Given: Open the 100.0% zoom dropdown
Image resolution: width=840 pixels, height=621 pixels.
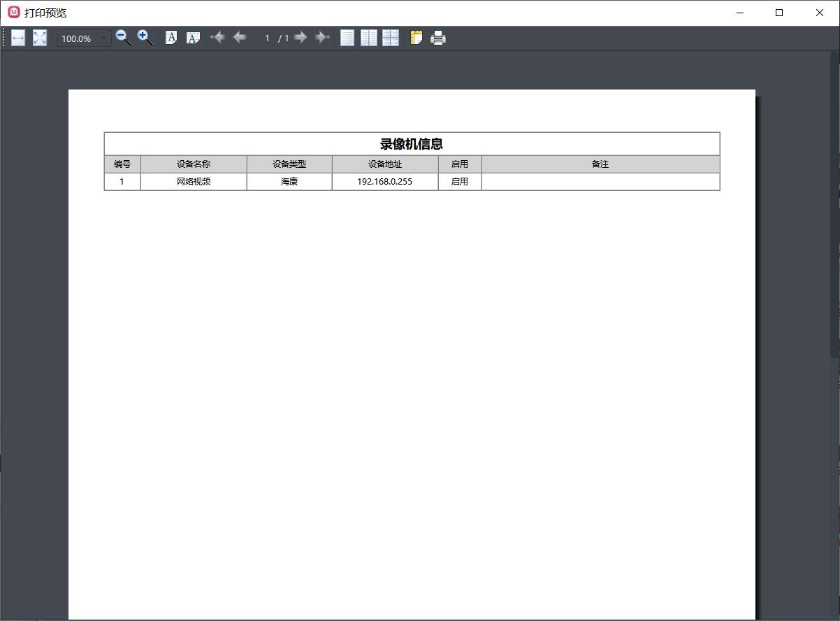Looking at the screenshot, I should 104,38.
